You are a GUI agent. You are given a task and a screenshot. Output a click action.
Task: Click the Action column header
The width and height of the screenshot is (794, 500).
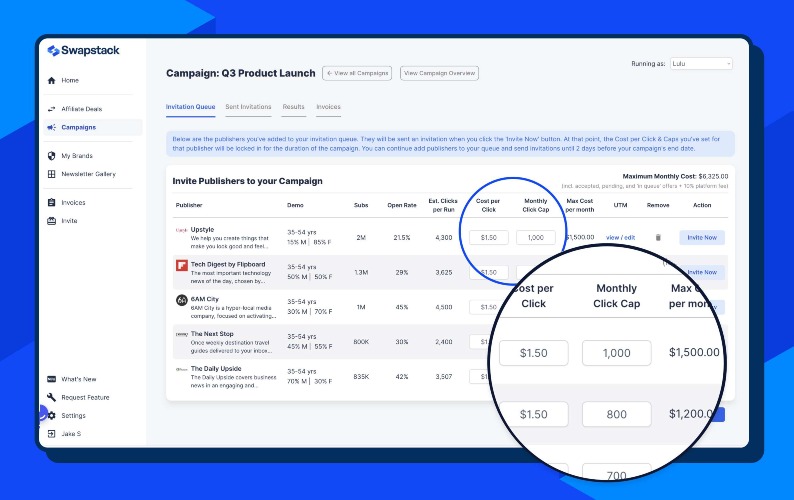pos(702,205)
